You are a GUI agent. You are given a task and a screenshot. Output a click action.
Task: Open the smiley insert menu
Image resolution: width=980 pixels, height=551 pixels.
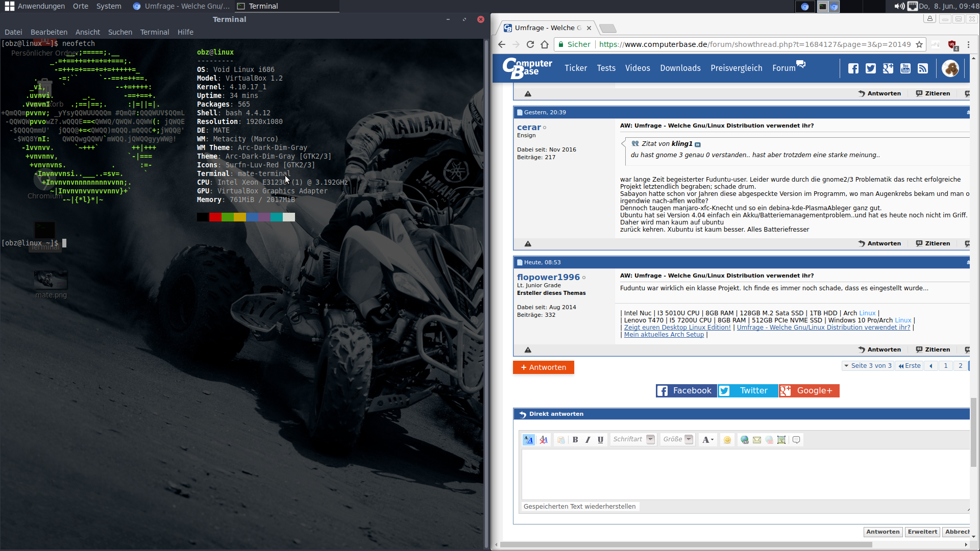[727, 440]
